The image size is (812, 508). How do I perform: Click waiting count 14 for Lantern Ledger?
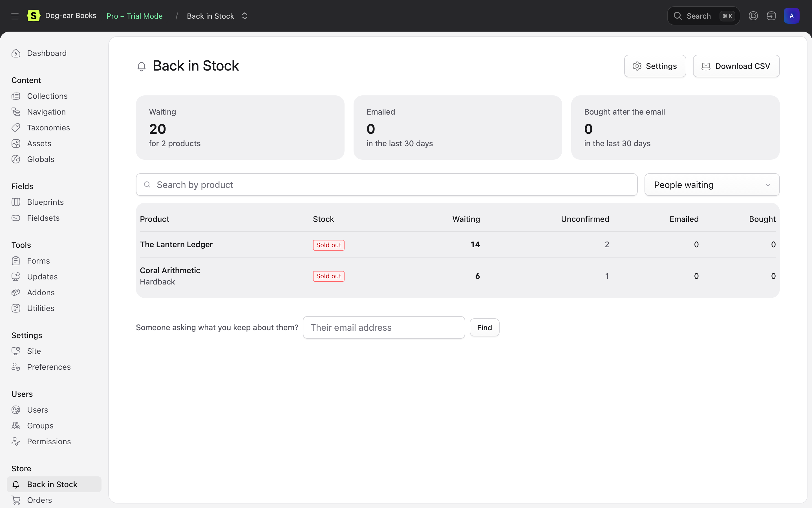tap(475, 245)
